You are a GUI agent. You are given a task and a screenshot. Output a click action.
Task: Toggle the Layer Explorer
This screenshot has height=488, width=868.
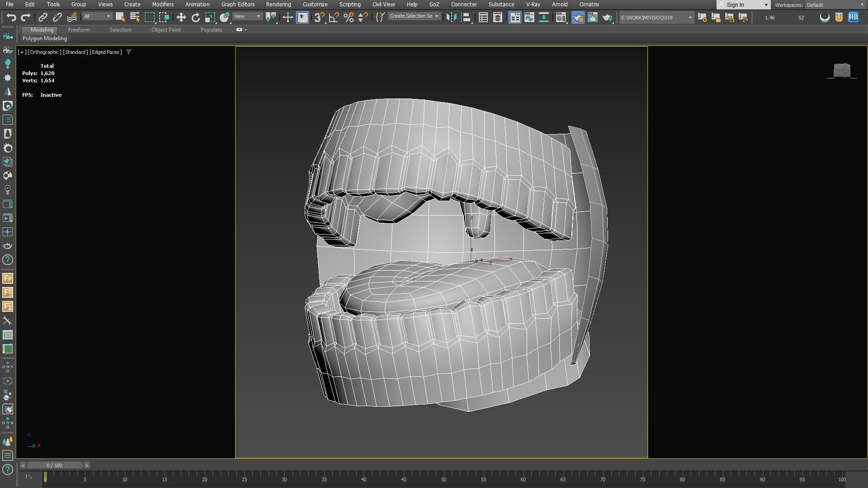[497, 18]
